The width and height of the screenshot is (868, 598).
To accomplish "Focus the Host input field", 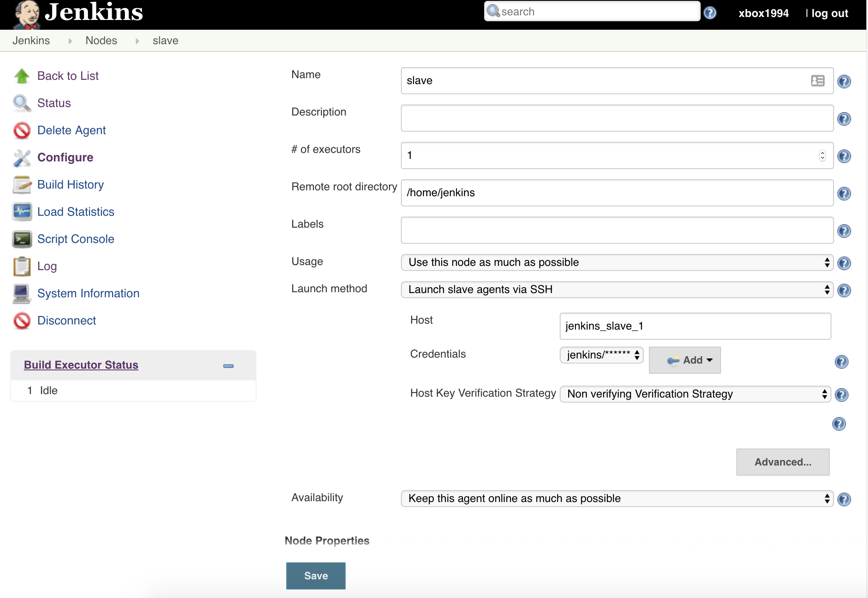I will pyautogui.click(x=695, y=326).
